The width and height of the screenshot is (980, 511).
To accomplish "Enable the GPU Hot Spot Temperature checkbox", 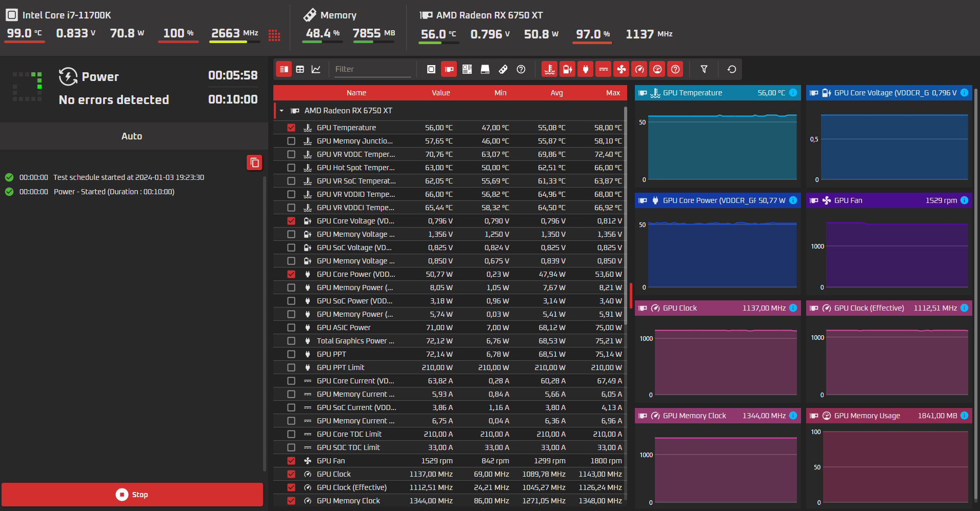I will coord(291,168).
